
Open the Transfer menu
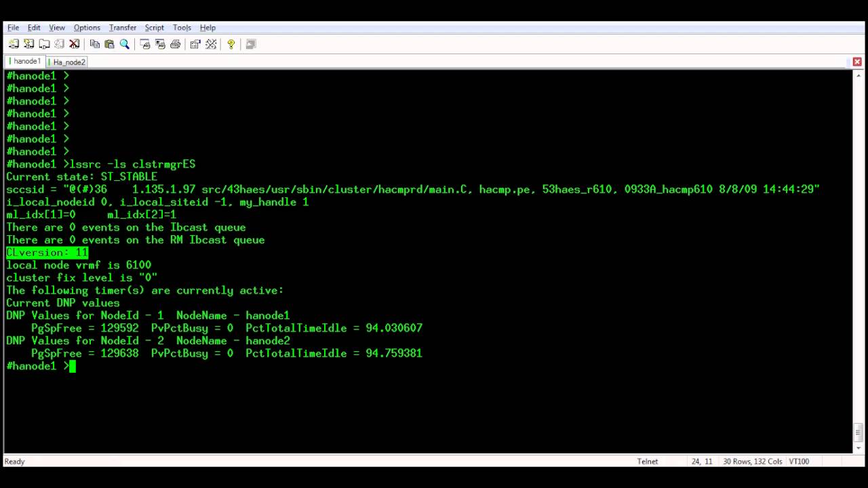pos(123,28)
